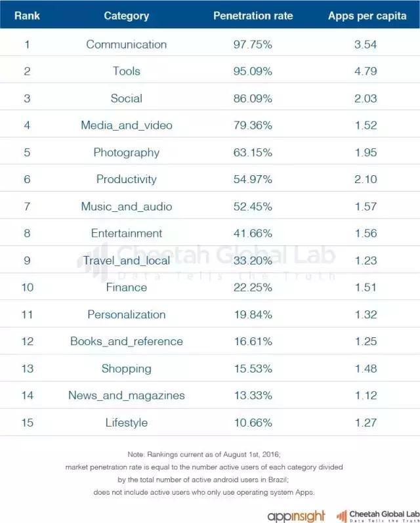Viewport: 420px width, 523px height.
Task: Select the Personalization category label
Action: coord(127,314)
